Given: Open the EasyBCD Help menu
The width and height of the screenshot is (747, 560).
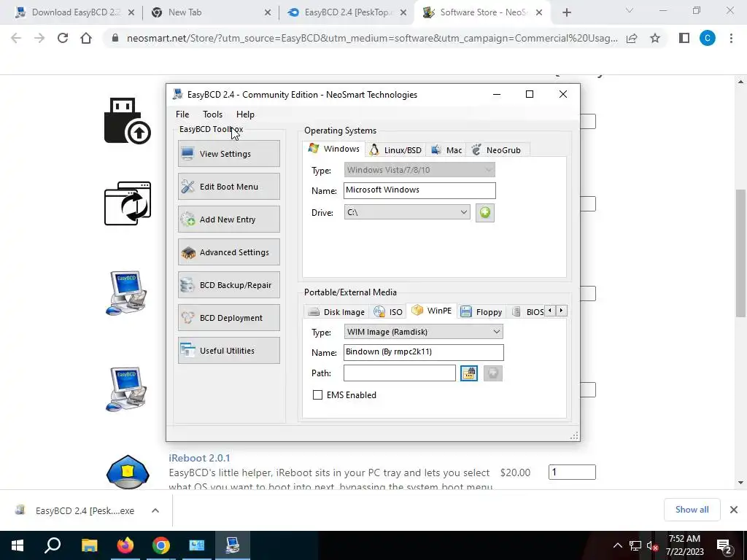Looking at the screenshot, I should pos(245,114).
